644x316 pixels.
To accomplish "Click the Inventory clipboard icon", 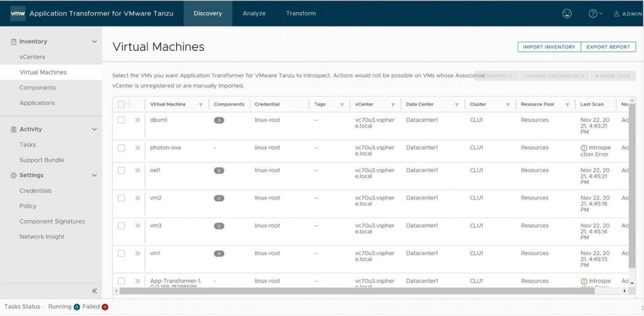I will 13,42.
